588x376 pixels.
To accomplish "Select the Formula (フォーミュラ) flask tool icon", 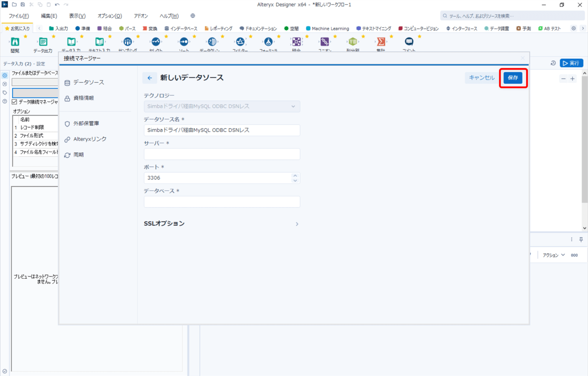I will click(x=268, y=42).
